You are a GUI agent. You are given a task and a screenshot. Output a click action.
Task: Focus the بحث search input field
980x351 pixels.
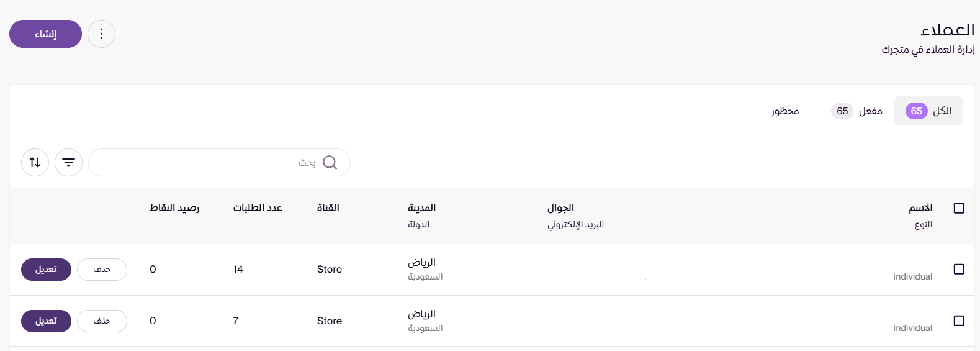pos(219,162)
